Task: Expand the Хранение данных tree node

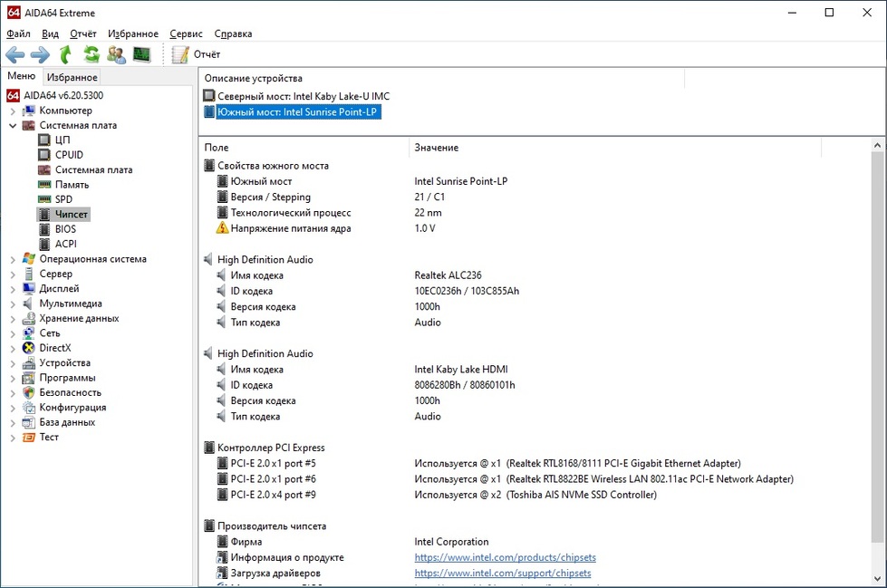Action: 13,319
